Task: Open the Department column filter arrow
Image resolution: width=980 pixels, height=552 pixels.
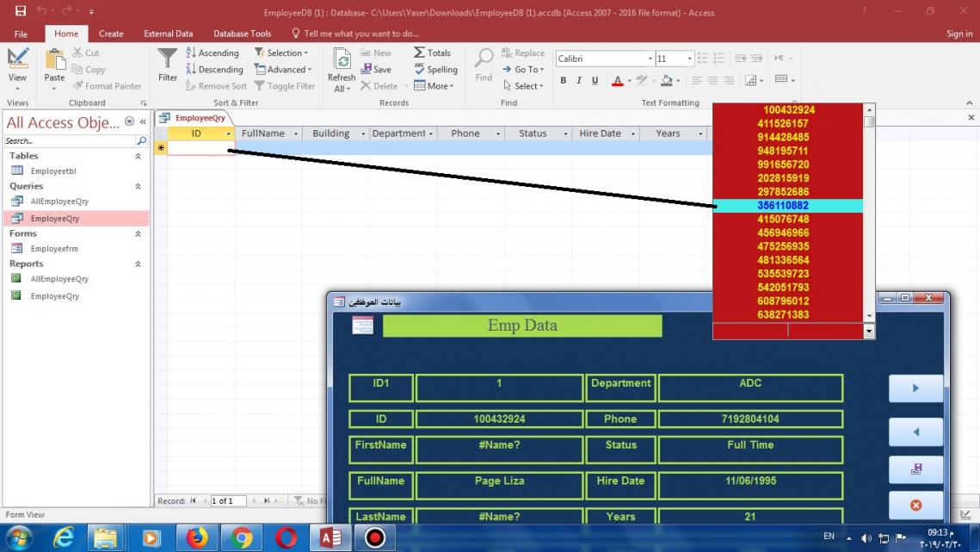Action: point(430,133)
